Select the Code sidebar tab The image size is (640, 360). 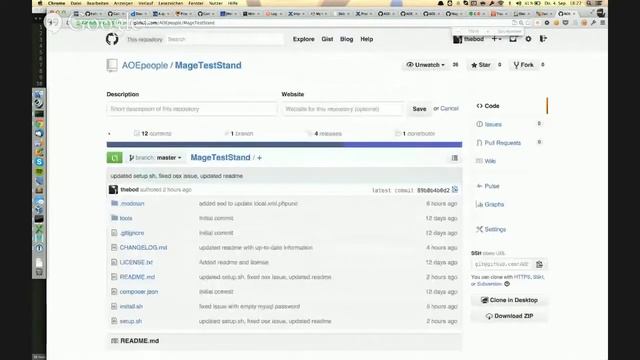tap(488, 106)
